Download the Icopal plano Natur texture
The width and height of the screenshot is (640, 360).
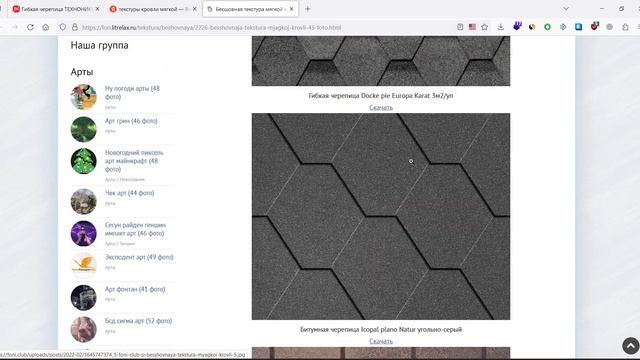click(381, 341)
